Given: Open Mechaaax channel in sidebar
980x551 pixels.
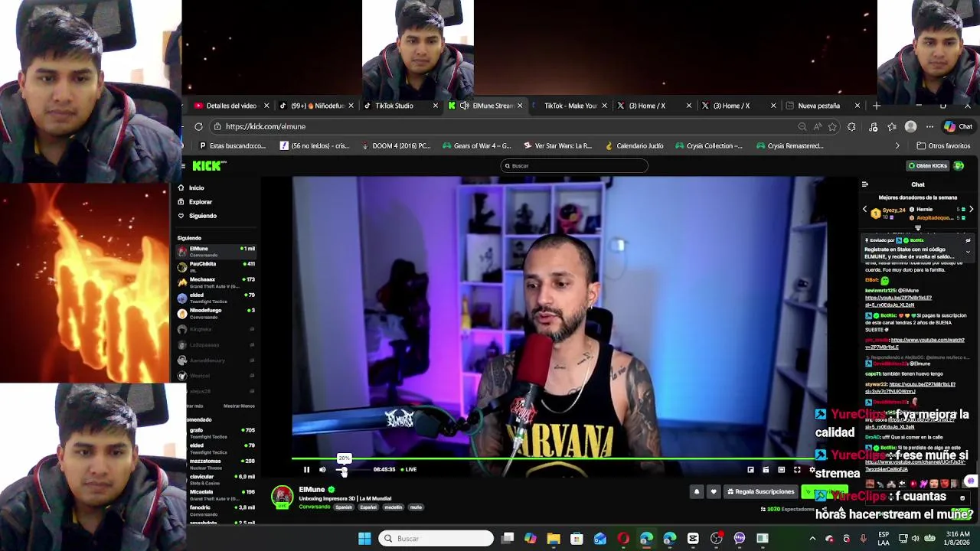Looking at the screenshot, I should click(216, 282).
